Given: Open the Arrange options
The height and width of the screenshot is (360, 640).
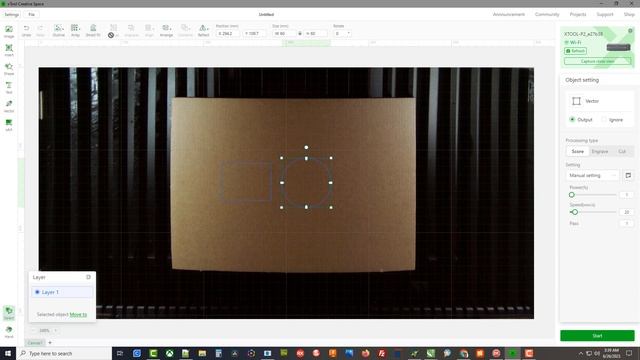Looking at the screenshot, I should click(x=166, y=30).
